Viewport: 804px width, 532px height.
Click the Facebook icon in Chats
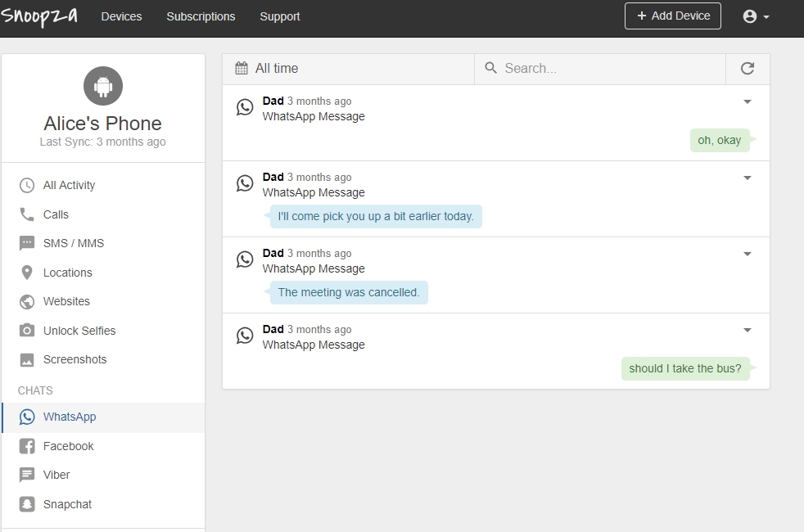pos(27,446)
